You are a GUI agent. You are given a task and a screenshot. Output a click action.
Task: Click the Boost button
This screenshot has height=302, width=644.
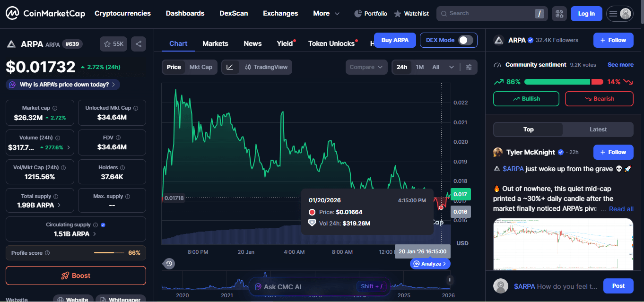[x=76, y=276]
